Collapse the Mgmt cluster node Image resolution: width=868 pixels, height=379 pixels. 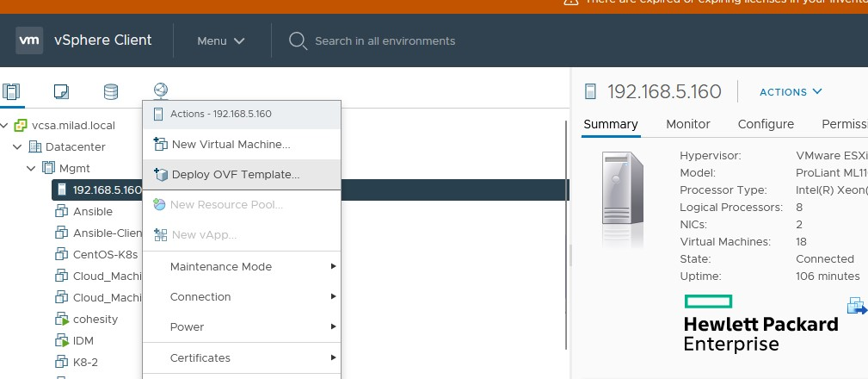point(32,168)
